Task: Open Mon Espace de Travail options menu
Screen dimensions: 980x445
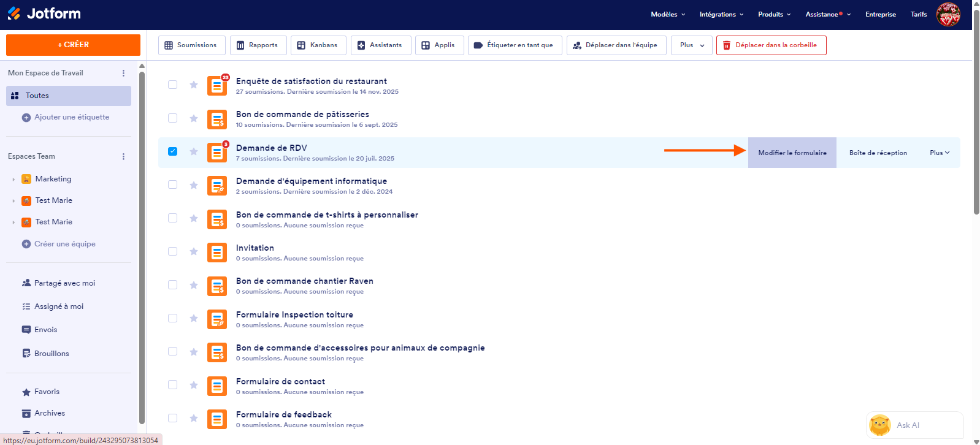Action: (123, 73)
